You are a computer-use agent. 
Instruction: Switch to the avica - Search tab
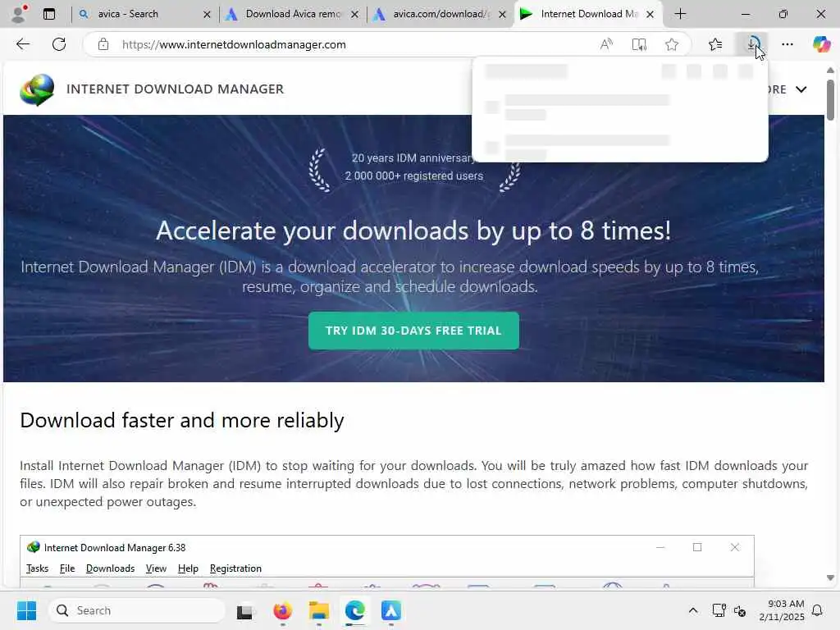tap(128, 14)
